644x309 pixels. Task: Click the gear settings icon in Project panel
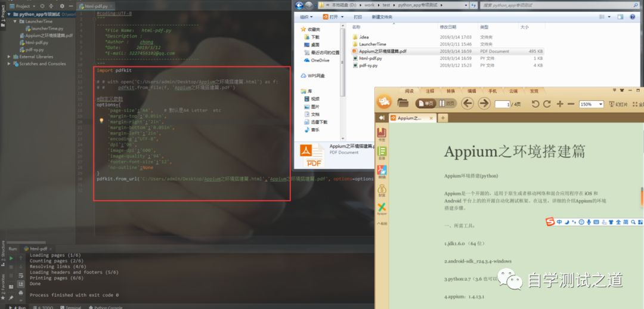click(x=62, y=6)
